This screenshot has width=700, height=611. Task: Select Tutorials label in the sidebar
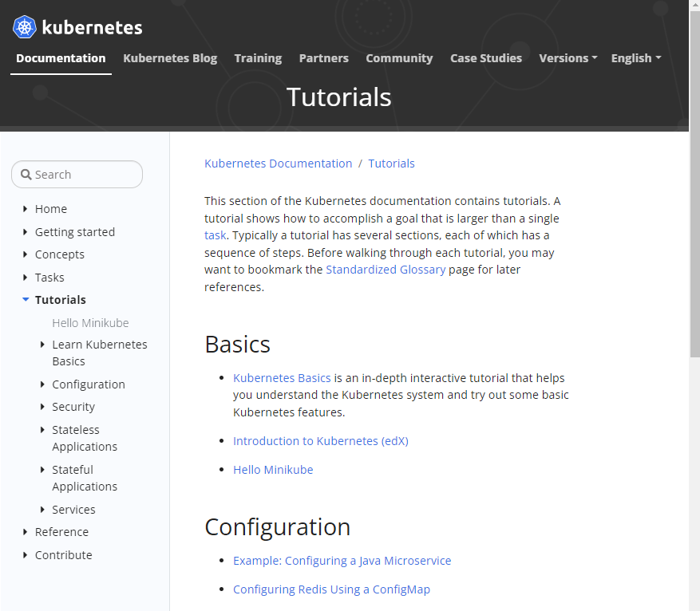click(x=61, y=300)
